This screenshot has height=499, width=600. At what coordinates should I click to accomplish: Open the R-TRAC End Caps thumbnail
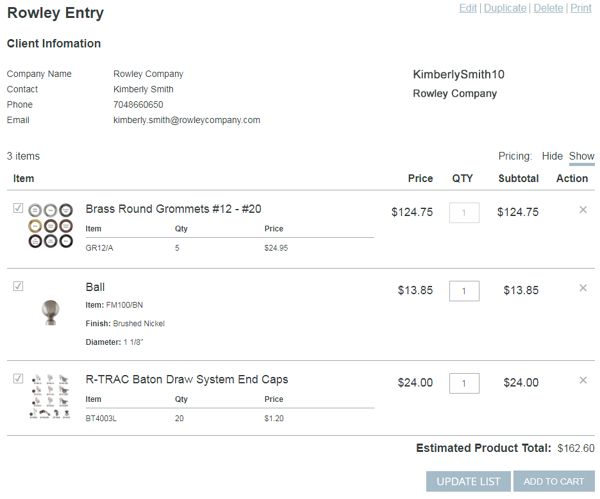(x=50, y=396)
